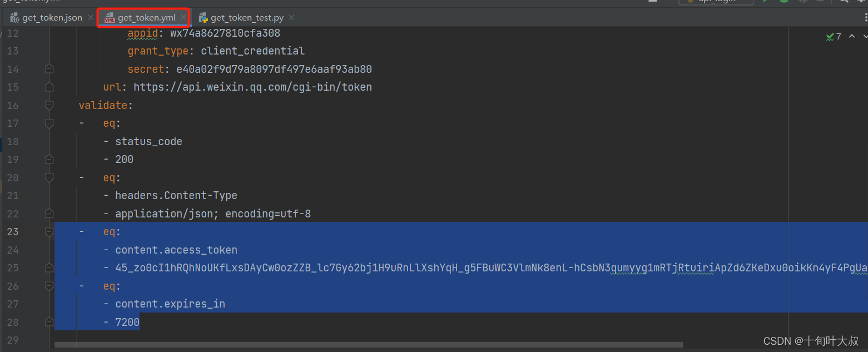
Task: Click the long access token value on line 25
Action: coord(491,268)
